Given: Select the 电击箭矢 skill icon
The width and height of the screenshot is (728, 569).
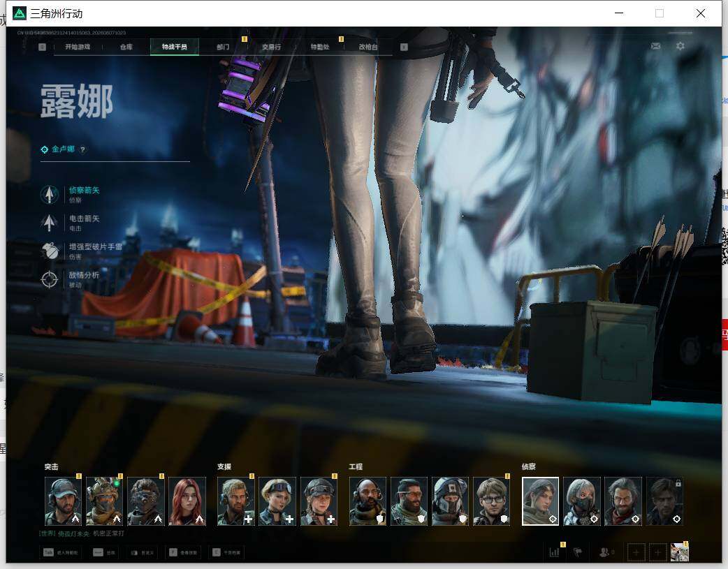Looking at the screenshot, I should [49, 223].
